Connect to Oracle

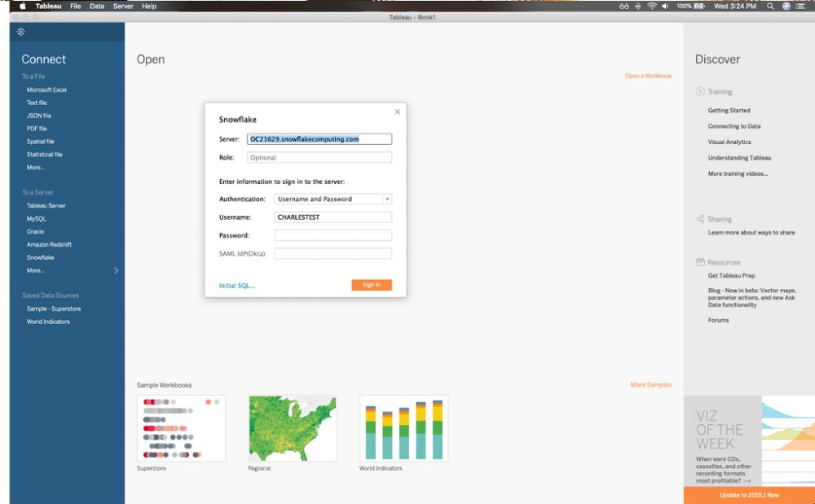(x=35, y=231)
